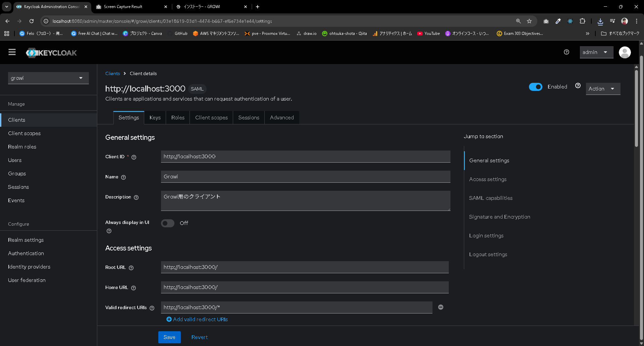The image size is (644, 346).
Task: Show help for the Enabled toggle
Action: (578, 86)
